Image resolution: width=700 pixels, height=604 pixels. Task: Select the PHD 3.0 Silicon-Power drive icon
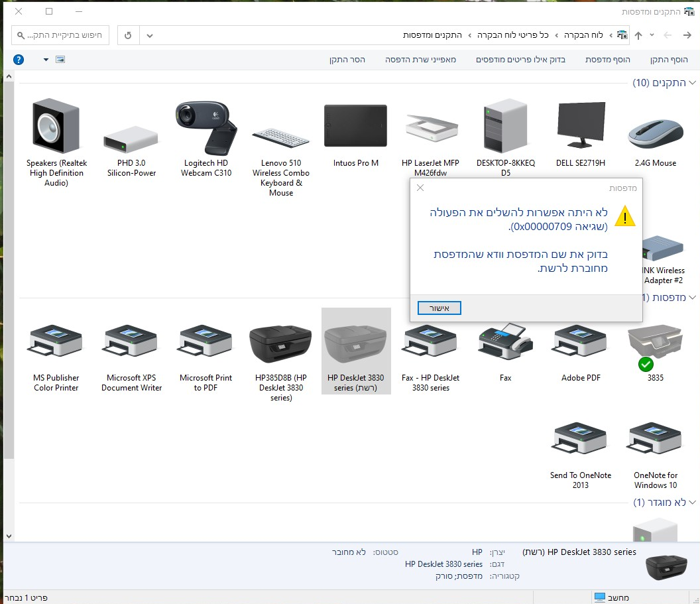tap(131, 140)
